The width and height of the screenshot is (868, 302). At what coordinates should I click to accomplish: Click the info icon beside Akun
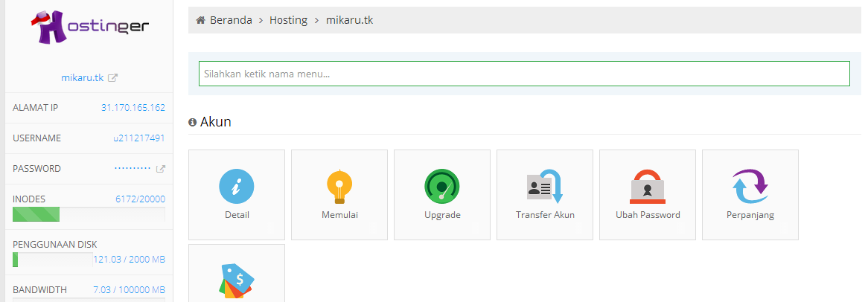(192, 122)
